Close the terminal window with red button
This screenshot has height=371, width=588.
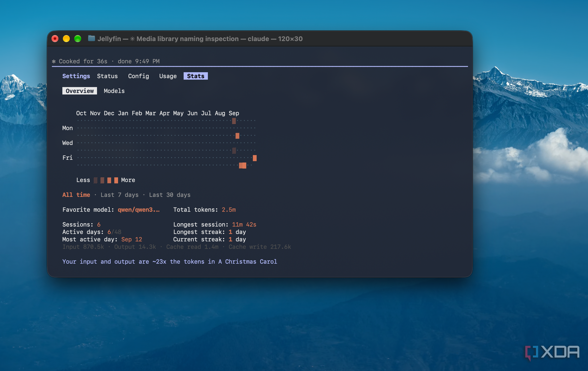55,39
